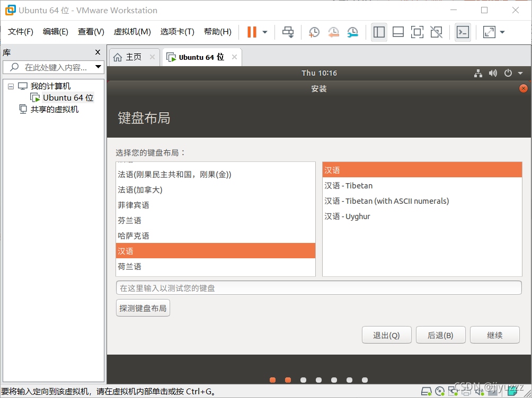This screenshot has width=532, height=398.
Task: Select 汉语 in the left layout list
Action: click(x=216, y=251)
